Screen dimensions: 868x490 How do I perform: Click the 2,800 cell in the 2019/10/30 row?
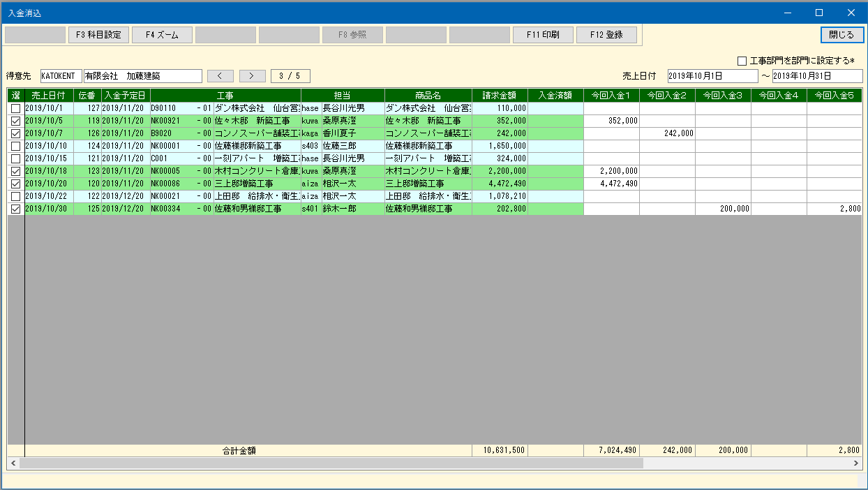[835, 209]
